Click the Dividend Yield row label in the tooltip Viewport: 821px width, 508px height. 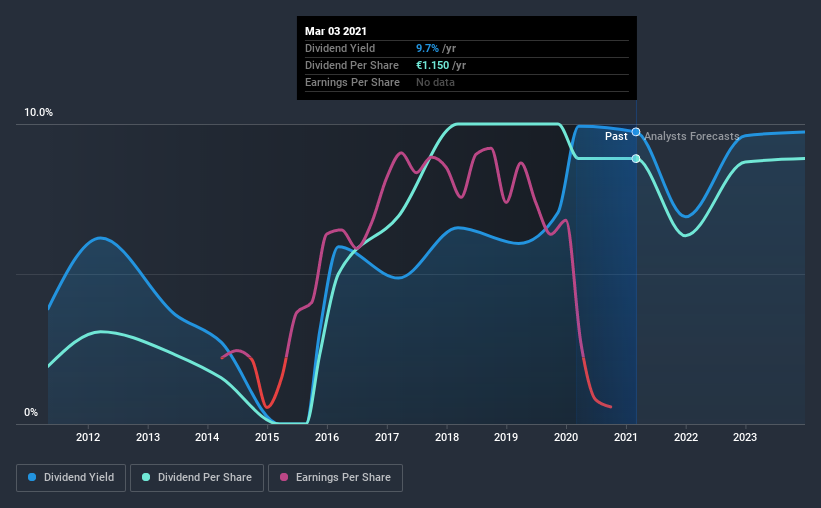click(340, 48)
